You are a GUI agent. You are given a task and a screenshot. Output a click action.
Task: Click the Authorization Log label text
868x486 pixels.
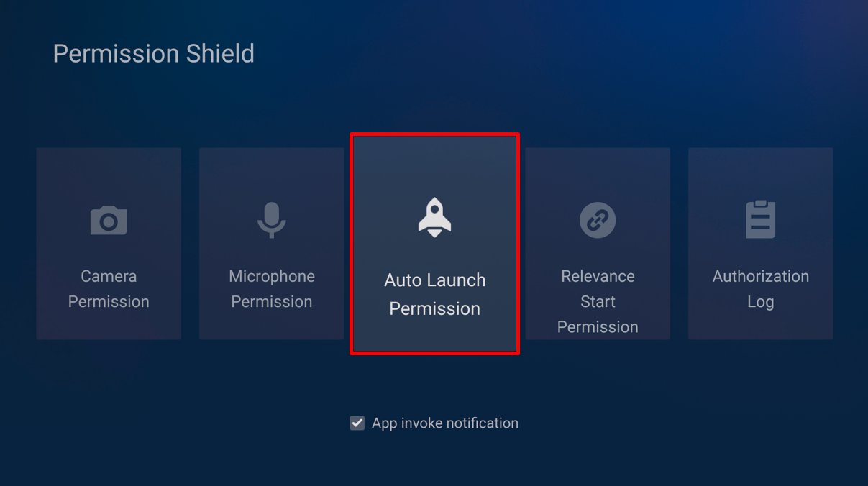(x=760, y=288)
